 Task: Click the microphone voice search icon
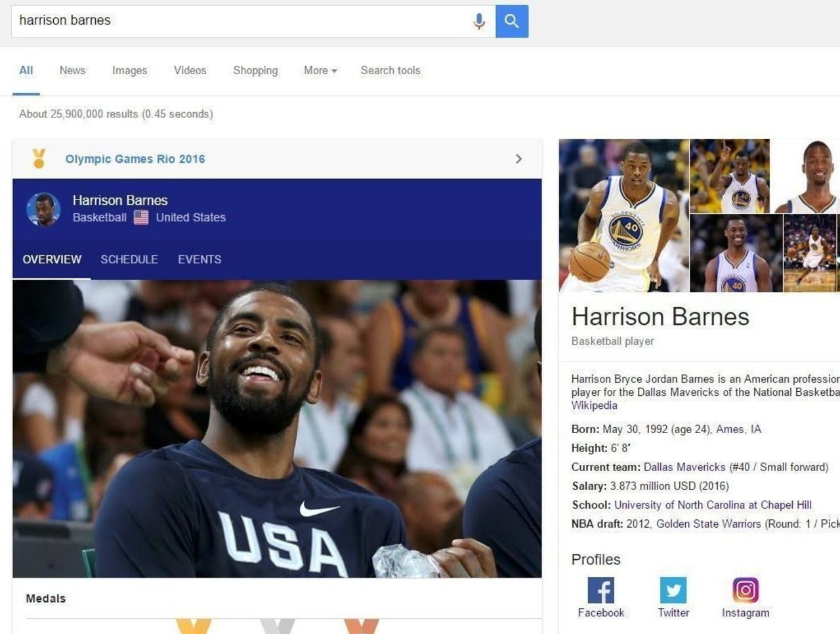point(479,21)
